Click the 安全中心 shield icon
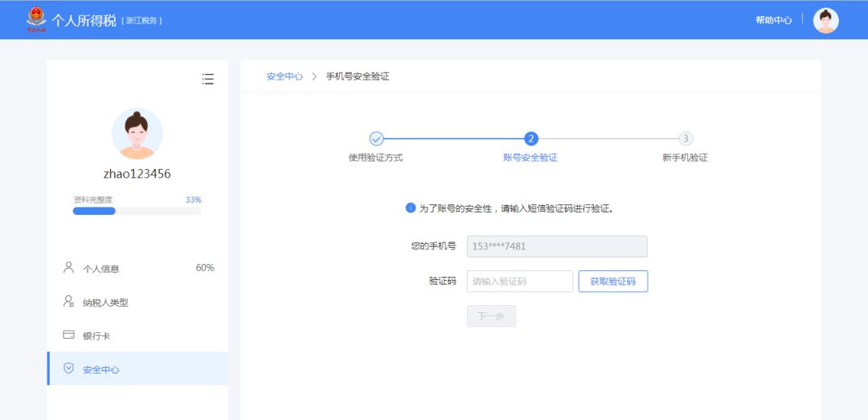Image resolution: width=868 pixels, height=420 pixels. click(x=68, y=369)
